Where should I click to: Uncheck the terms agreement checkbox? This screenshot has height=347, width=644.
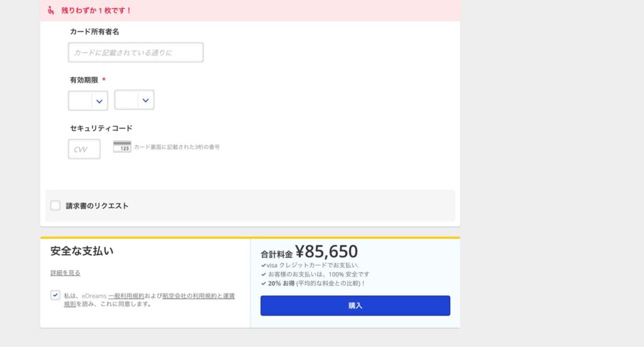click(x=55, y=295)
